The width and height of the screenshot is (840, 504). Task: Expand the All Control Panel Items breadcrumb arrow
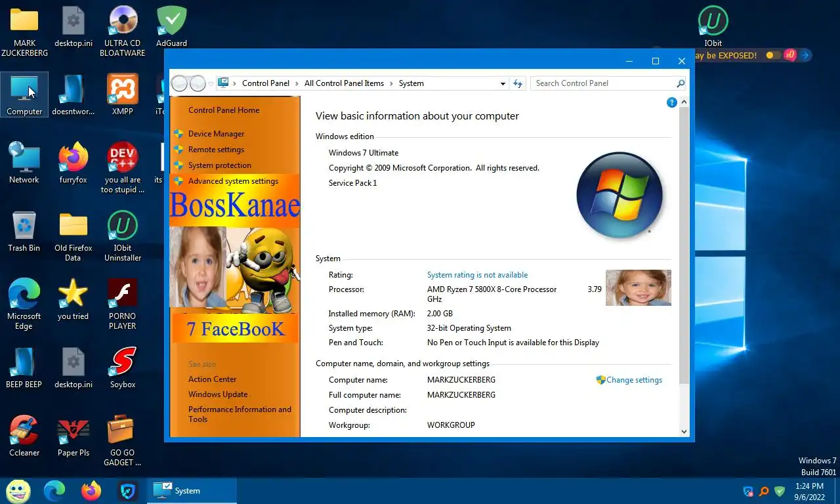pyautogui.click(x=391, y=83)
